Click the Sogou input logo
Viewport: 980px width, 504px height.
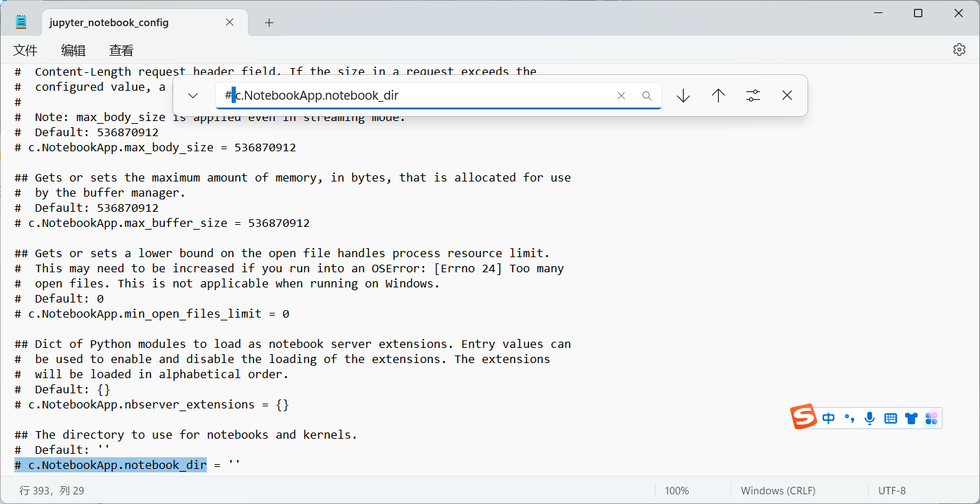pyautogui.click(x=804, y=417)
